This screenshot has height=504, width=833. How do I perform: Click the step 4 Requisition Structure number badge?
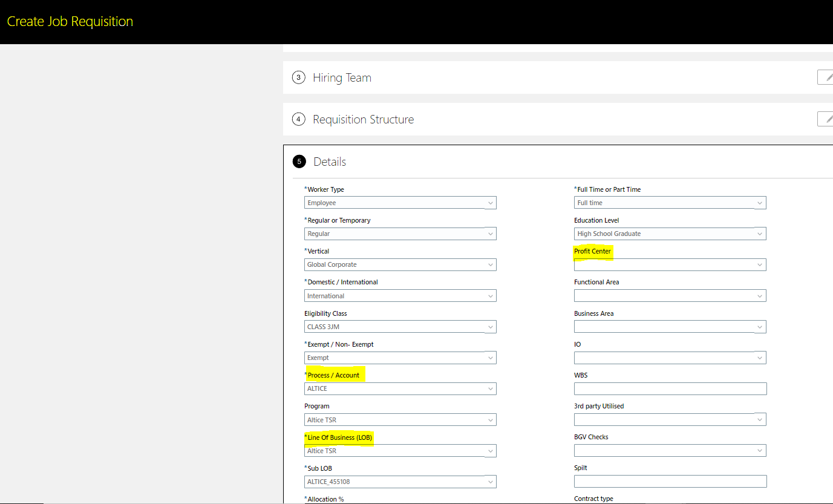[298, 119]
